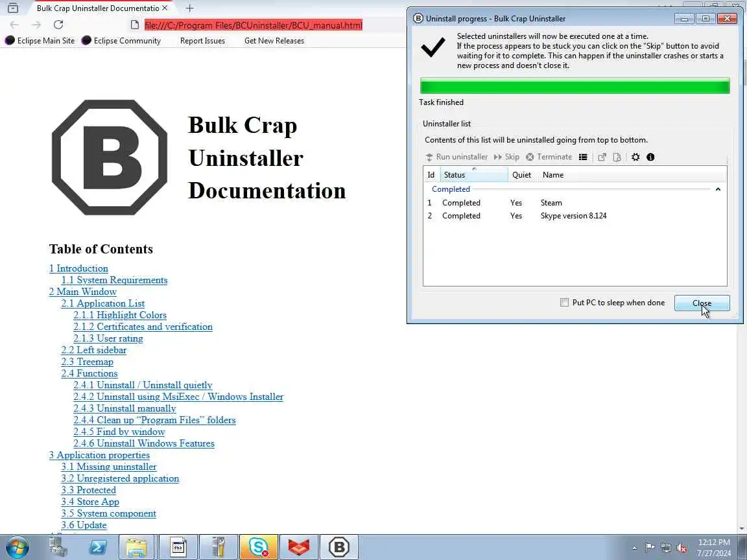Click the BCU_manual.html address bar URL

[254, 25]
